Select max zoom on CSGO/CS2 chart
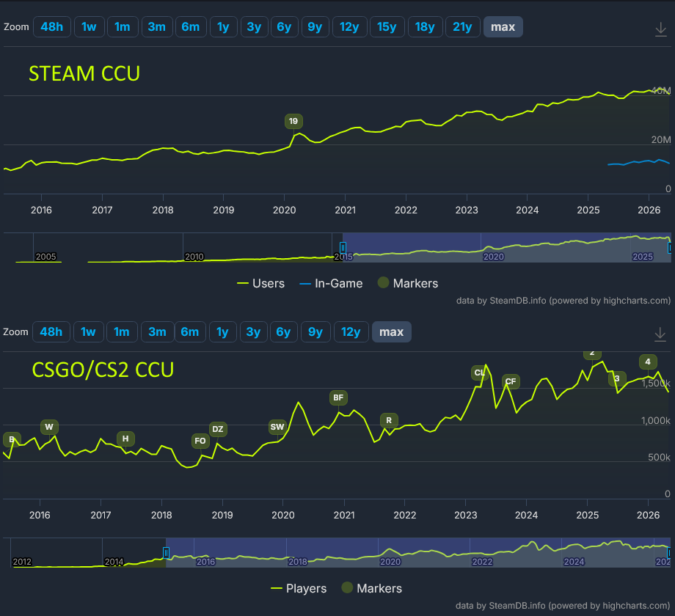 pyautogui.click(x=391, y=332)
